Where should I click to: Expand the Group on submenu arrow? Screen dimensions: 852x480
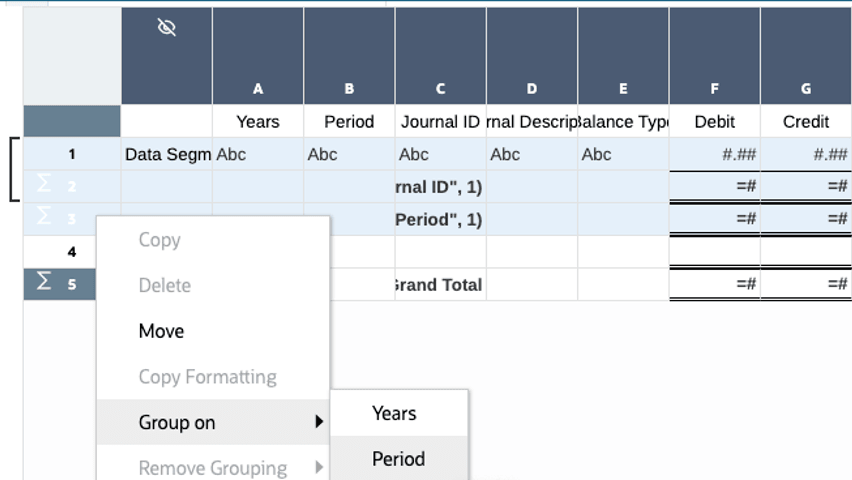click(x=319, y=422)
